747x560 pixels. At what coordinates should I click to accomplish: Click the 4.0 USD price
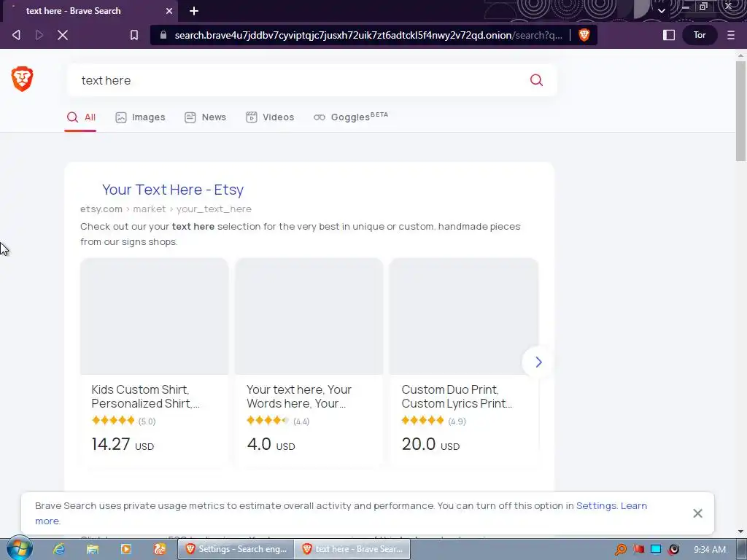[x=271, y=444]
